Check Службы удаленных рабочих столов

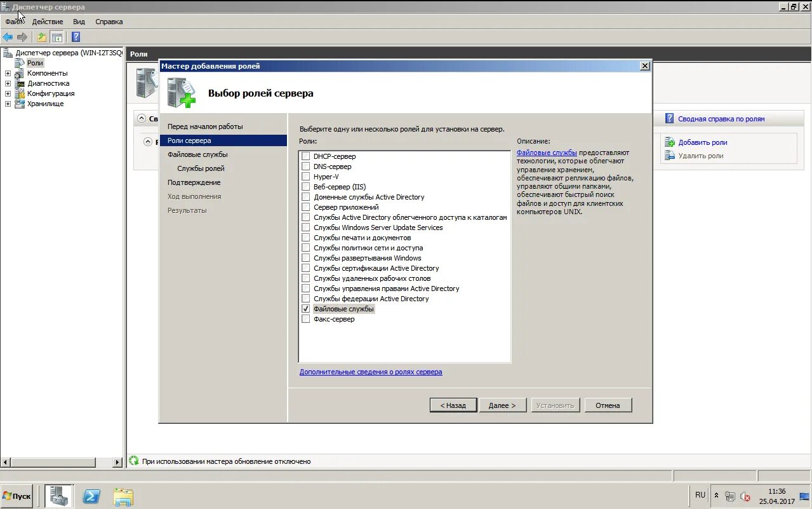pos(306,278)
